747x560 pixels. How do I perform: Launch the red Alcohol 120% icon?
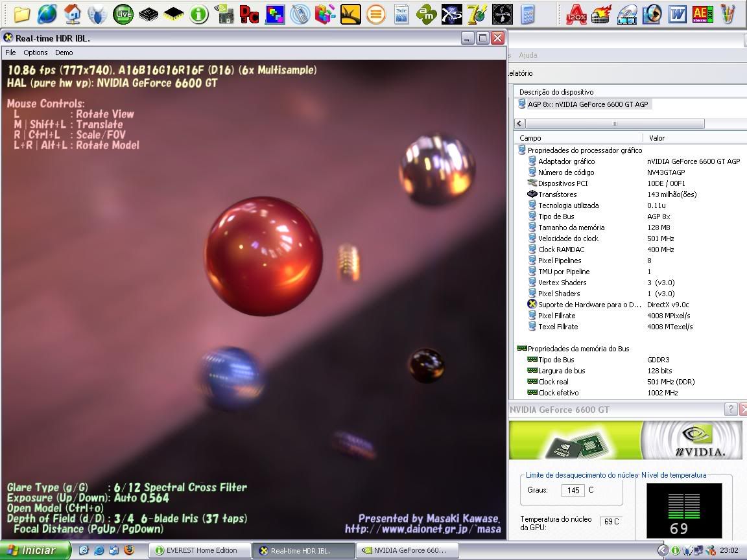[576, 14]
